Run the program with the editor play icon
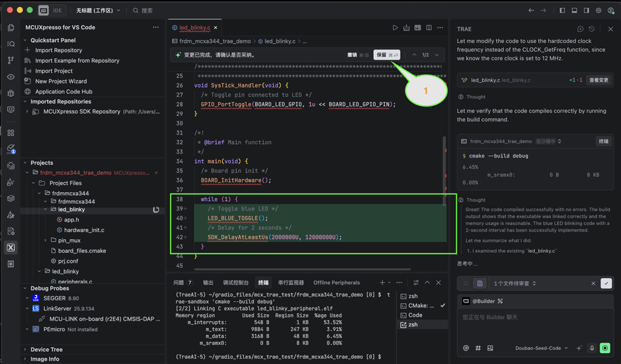621x364 pixels. point(395,28)
